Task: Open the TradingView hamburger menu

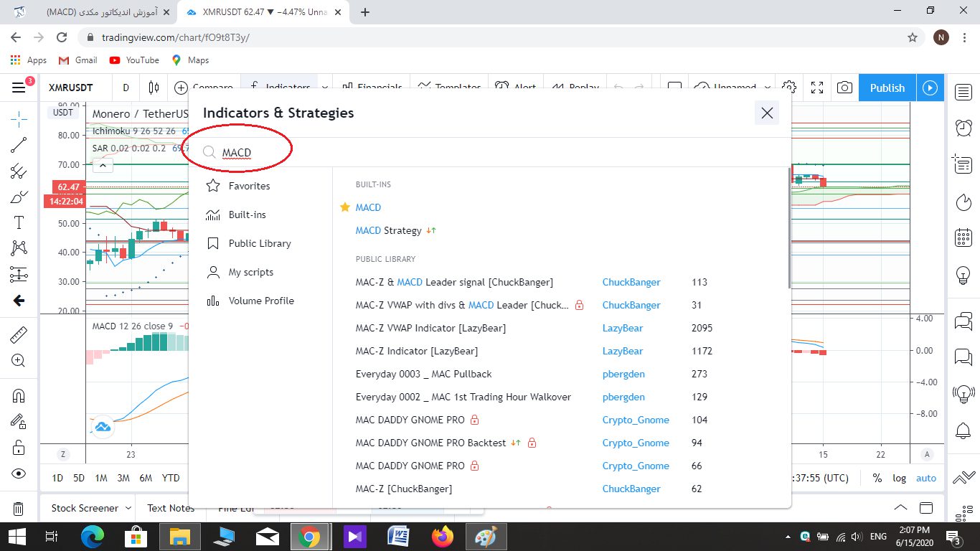Action: point(19,88)
